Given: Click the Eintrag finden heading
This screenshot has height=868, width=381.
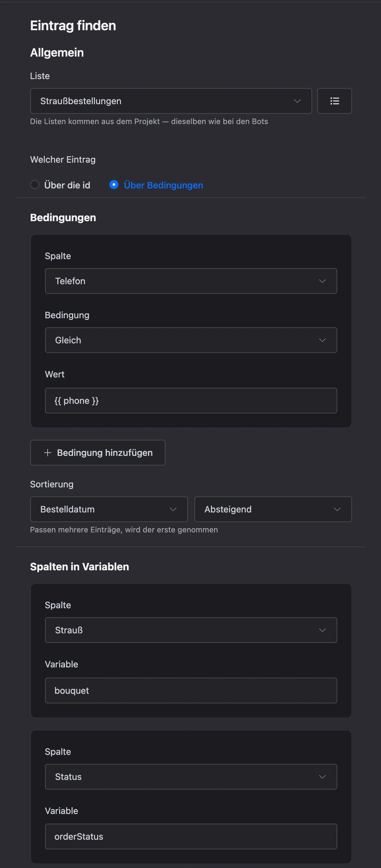Looking at the screenshot, I should [73, 26].
